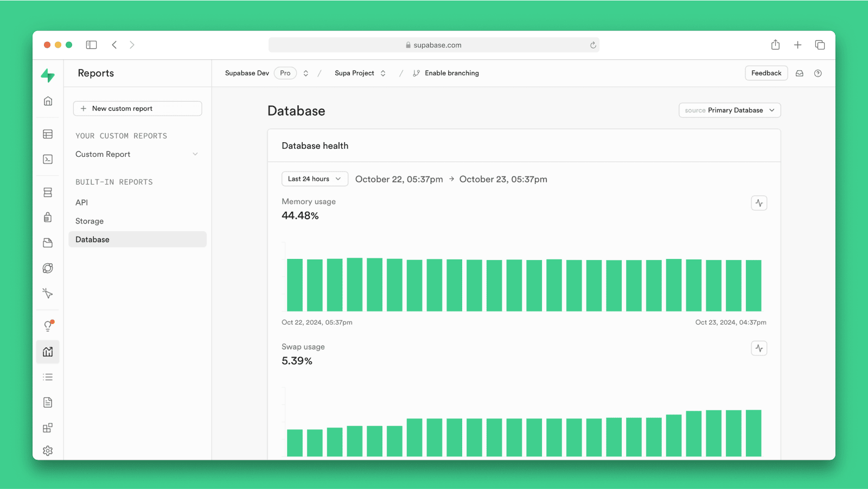Select the API built-in report
This screenshot has width=868, height=489.
(81, 202)
